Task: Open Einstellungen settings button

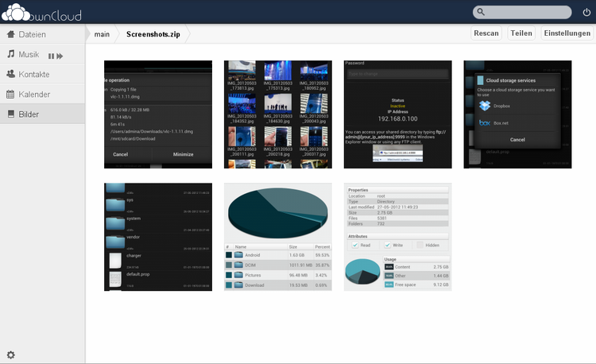Action: pyautogui.click(x=567, y=33)
